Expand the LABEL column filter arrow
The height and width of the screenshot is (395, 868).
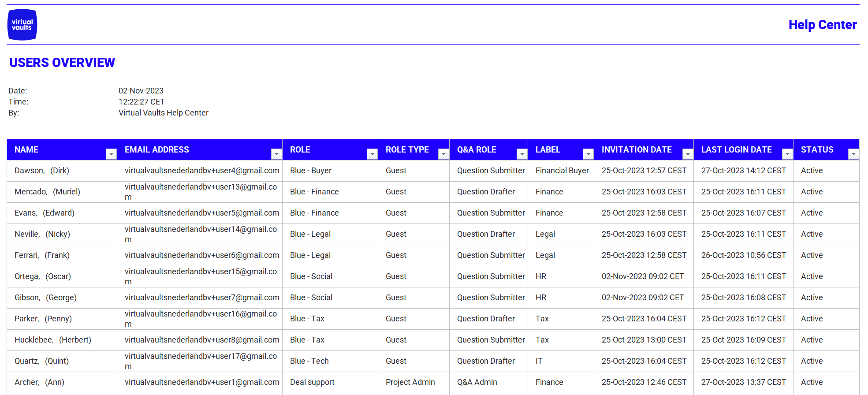coord(588,154)
